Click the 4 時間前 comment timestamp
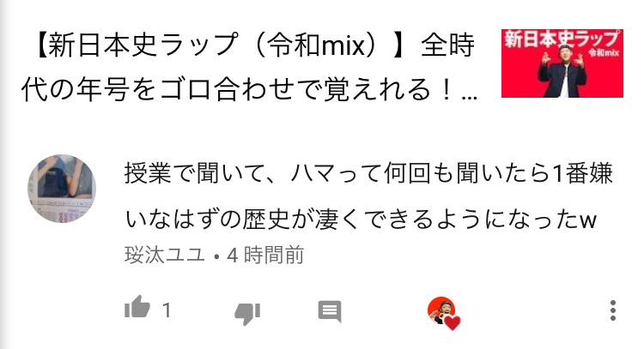Viewport: 644px width, 349px height. [x=265, y=255]
